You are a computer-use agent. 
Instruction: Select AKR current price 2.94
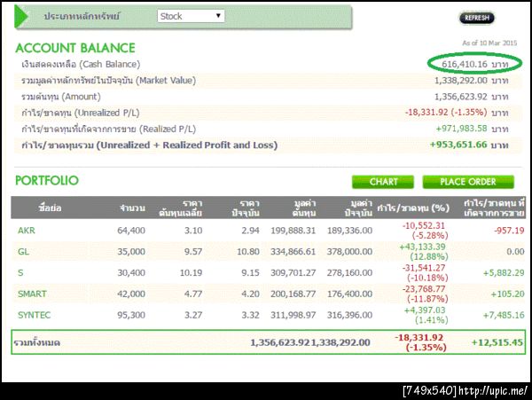pyautogui.click(x=250, y=231)
